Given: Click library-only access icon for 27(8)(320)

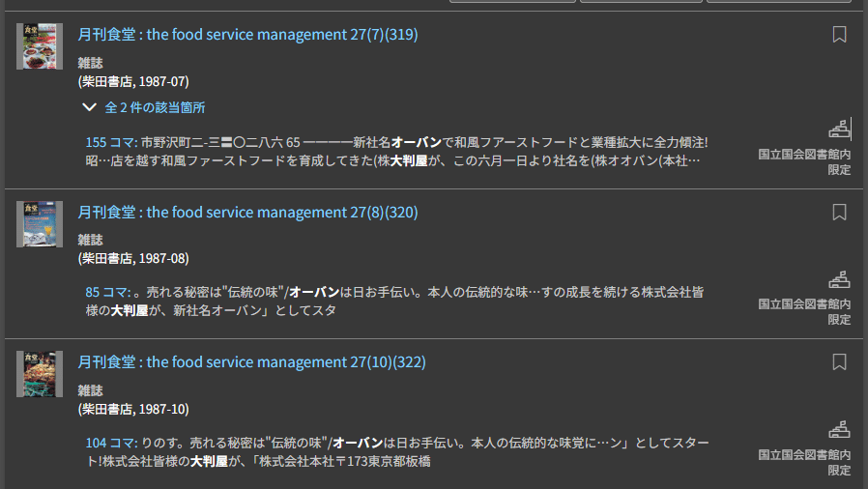Looking at the screenshot, I should (839, 280).
